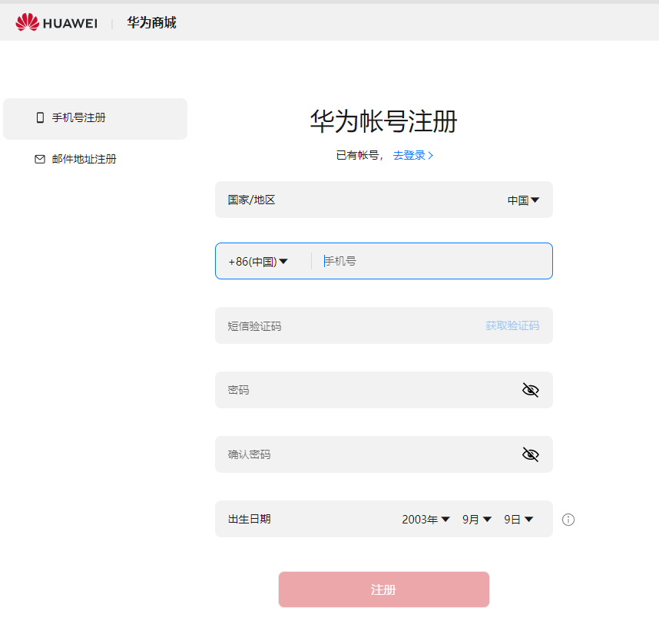Image resolution: width=659 pixels, height=644 pixels.
Task: Open the 9日 birth day dropdown
Action: [518, 520]
